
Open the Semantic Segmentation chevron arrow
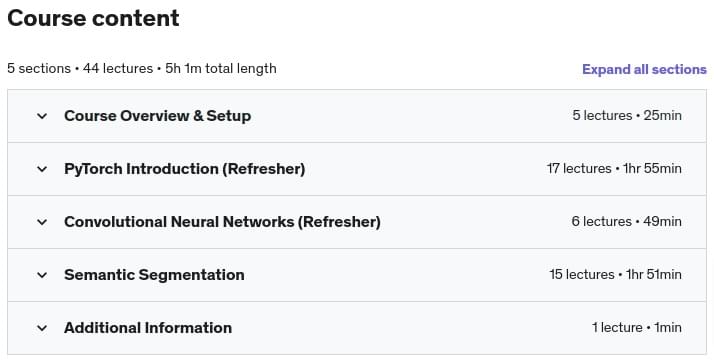click(42, 275)
